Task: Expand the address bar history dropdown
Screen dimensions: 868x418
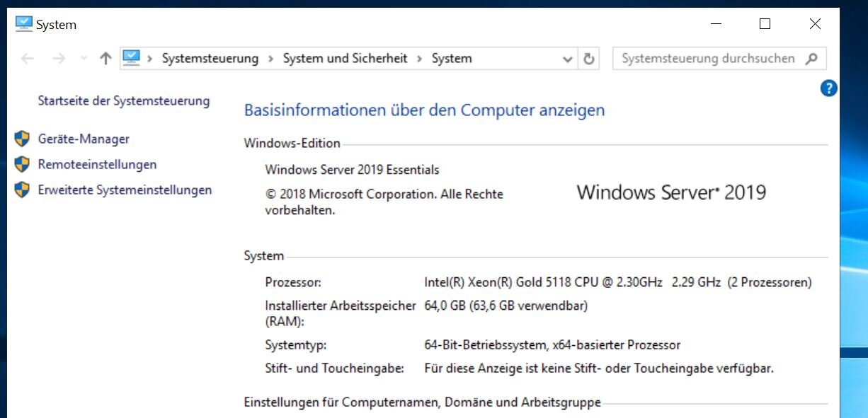Action: (567, 59)
